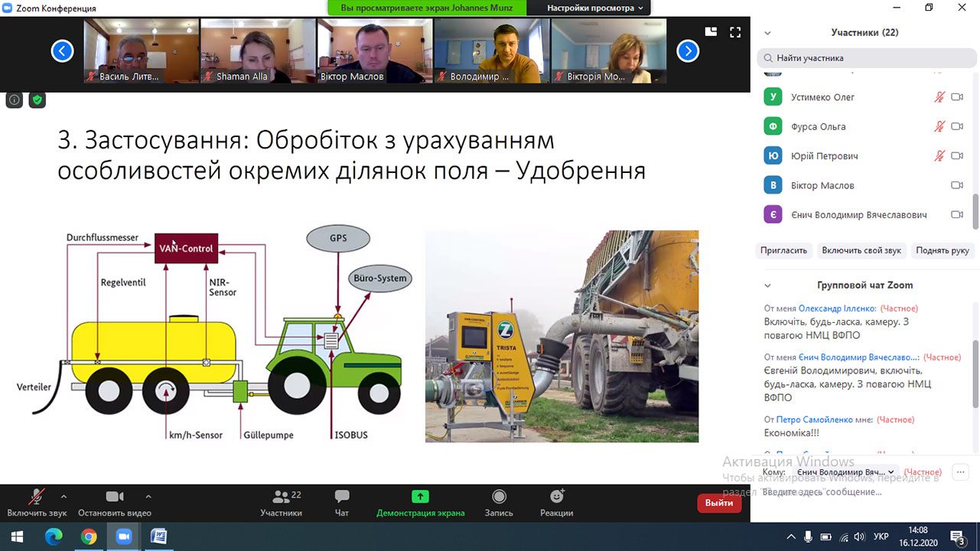
Task: Click camera icon for Юрій Петрович
Action: 957,156
